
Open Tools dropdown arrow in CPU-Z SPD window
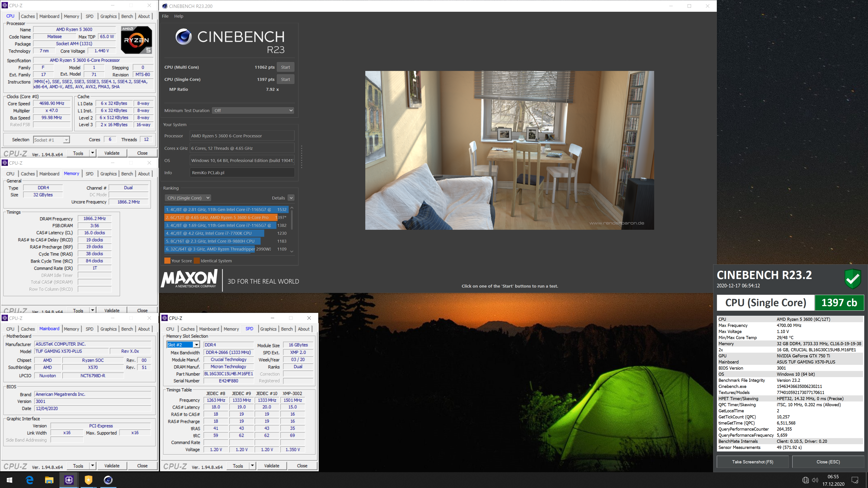tap(252, 466)
